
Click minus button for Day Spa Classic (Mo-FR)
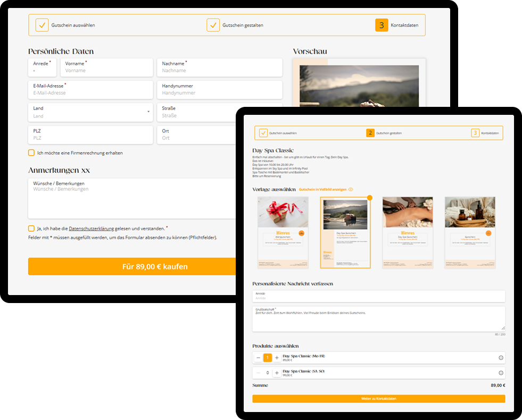click(258, 358)
